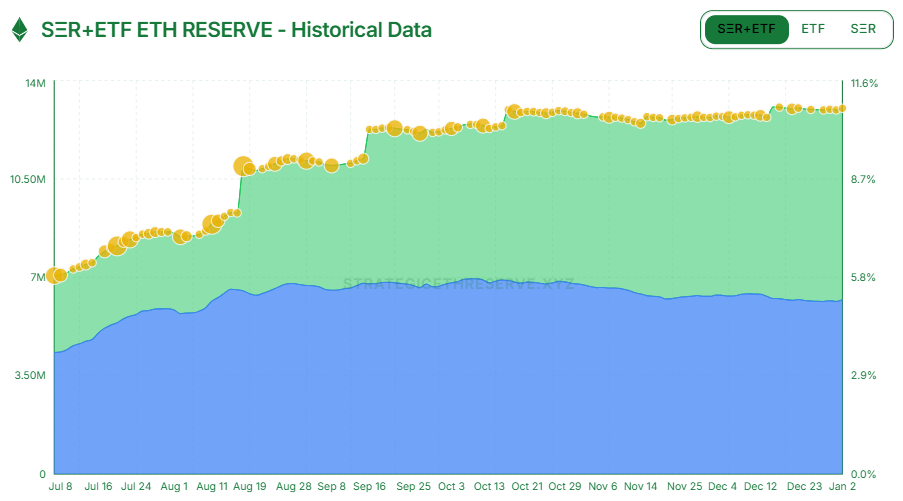The image size is (903, 501).
Task: Click the 'Jul 8' x-axis date label
Action: coord(60,486)
